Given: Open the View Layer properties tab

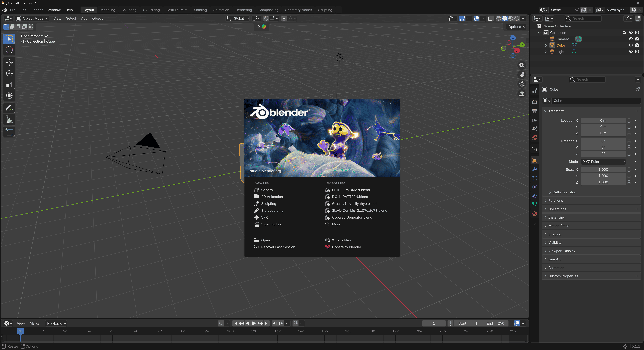Looking at the screenshot, I should (535, 120).
